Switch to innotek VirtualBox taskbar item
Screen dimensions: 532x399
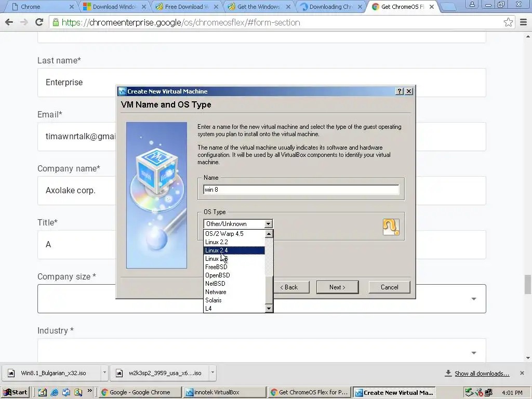point(224,392)
